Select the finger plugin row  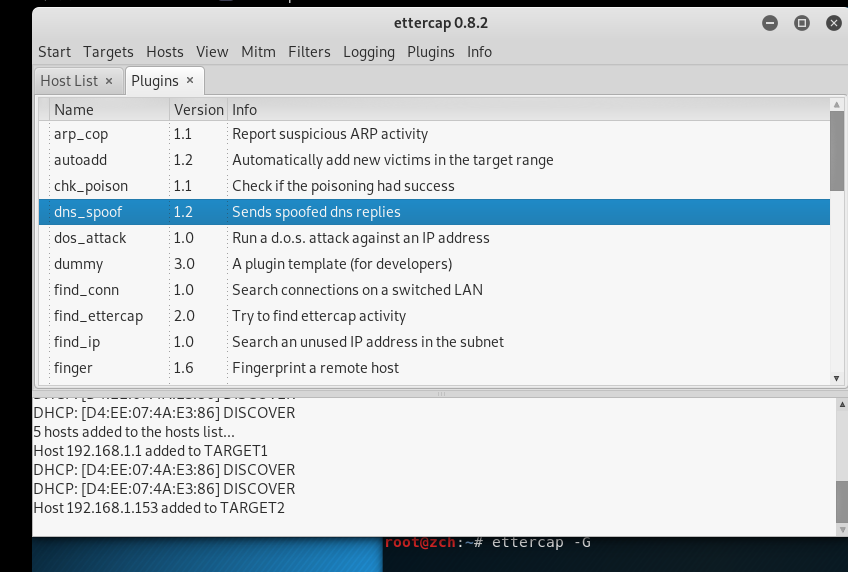coord(434,368)
